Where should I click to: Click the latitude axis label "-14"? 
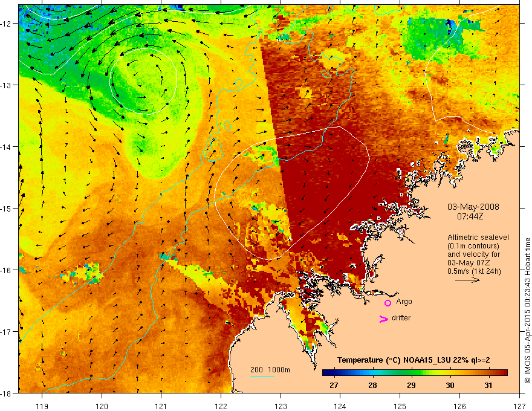click(6, 146)
